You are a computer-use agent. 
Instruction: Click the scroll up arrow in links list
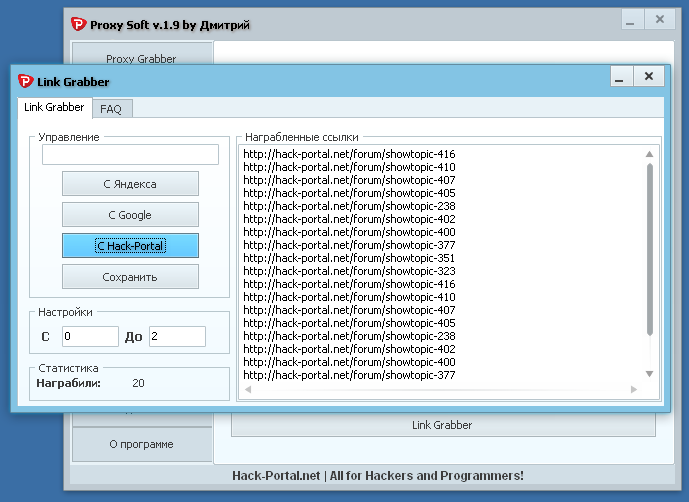click(649, 154)
